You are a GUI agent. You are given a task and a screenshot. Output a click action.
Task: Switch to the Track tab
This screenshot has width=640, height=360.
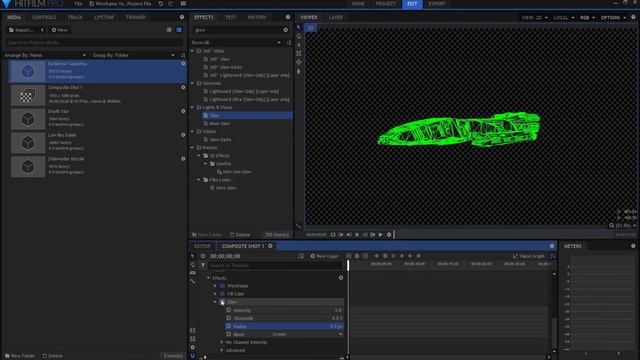click(x=75, y=17)
